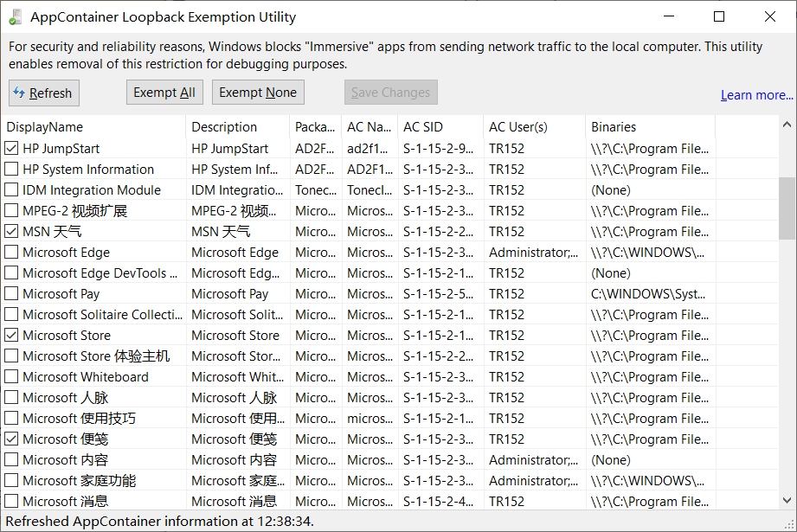This screenshot has height=532, width=797.
Task: Enable the Microsoft Whiteboard exemption
Action: coord(11,376)
